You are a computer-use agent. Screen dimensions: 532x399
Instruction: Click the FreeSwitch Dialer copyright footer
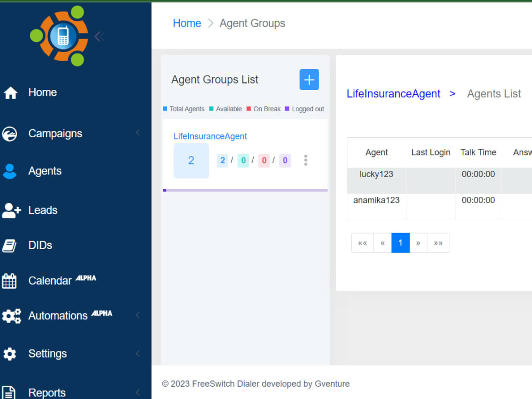click(256, 384)
